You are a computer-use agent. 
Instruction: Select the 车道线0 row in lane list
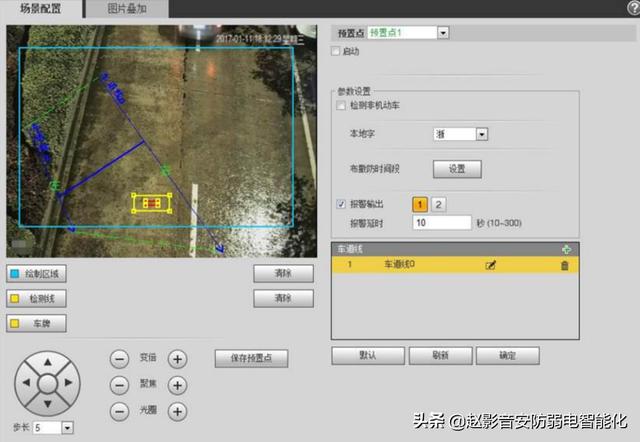455,265
